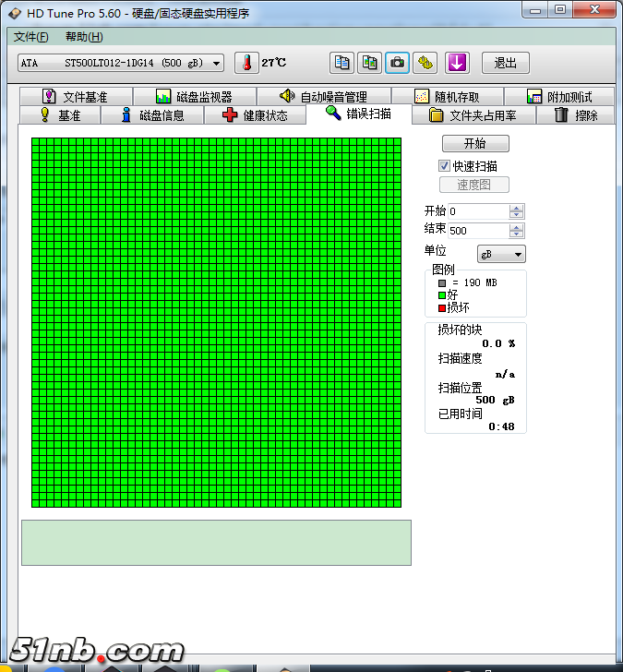Copy info to clipboard icon
Viewport: 623px width, 672px height.
(341, 63)
